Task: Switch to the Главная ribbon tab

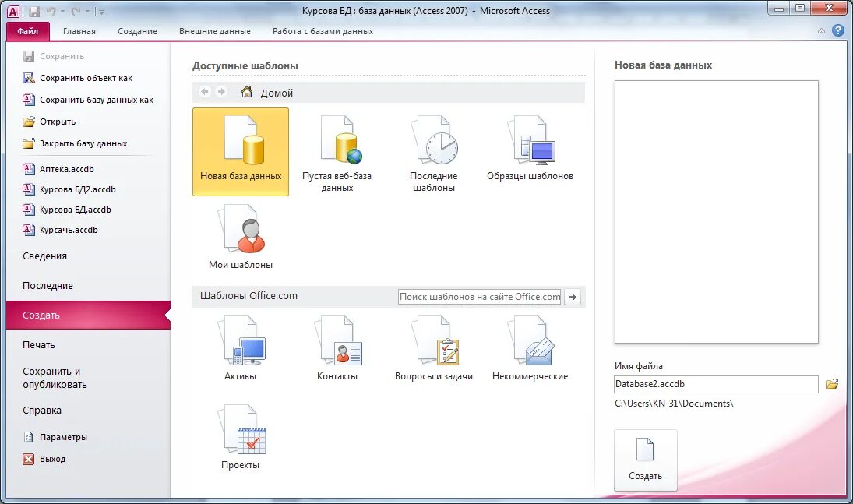Action: click(79, 31)
